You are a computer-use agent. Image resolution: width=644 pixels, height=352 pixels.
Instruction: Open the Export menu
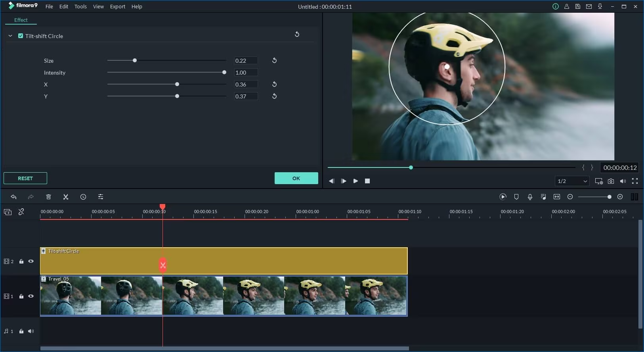(118, 7)
